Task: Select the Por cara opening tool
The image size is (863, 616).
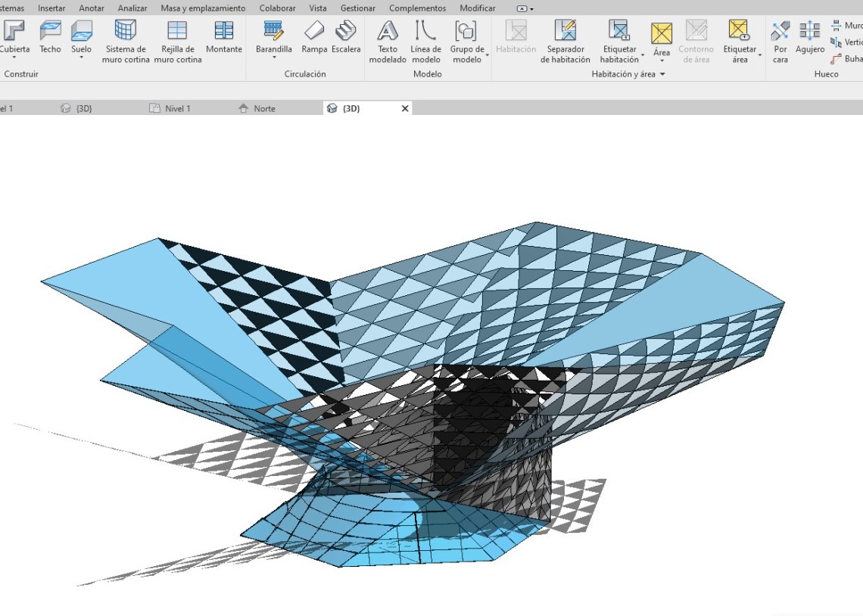Action: 780,36
